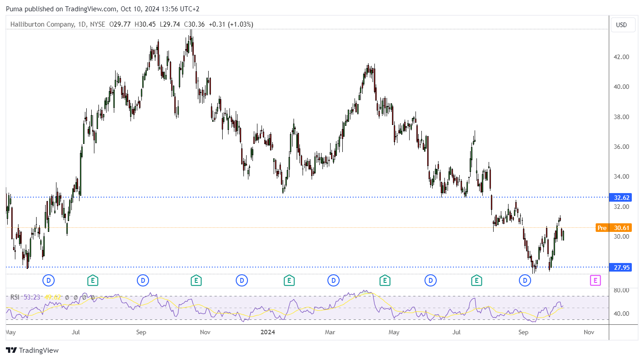The width and height of the screenshot is (644, 360).
Task: Open the dividend D marker near June 2024
Action: tap(431, 281)
